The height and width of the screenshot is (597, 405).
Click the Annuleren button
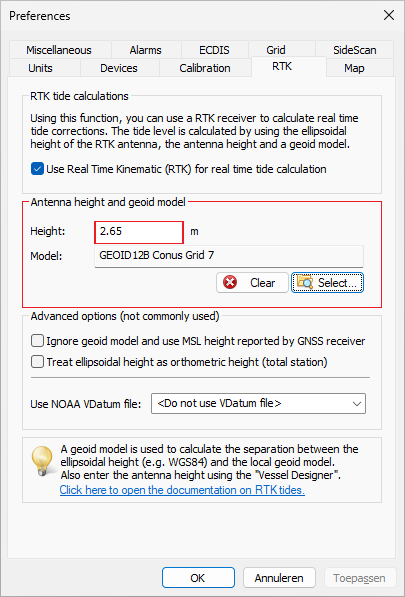click(x=279, y=578)
